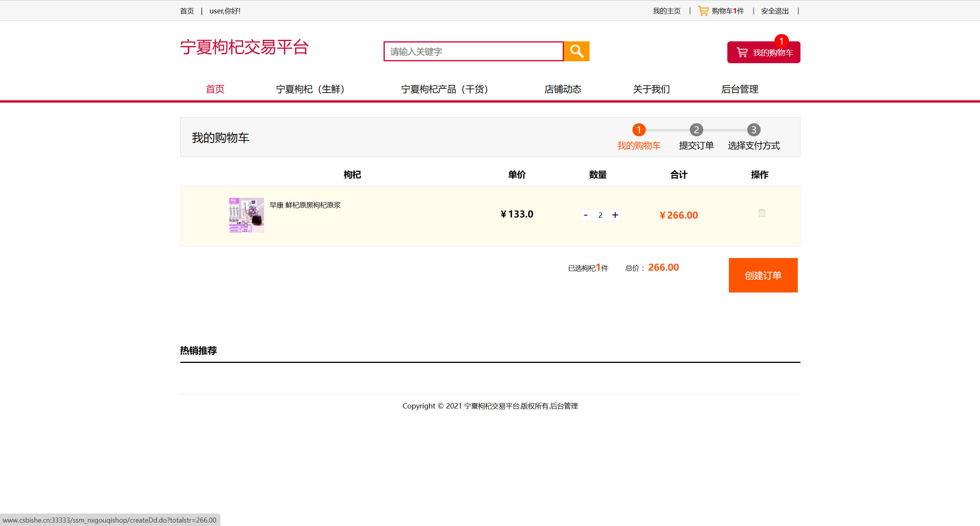Click the top bar shopping cart icon
This screenshot has width=980, height=526.
(x=703, y=11)
